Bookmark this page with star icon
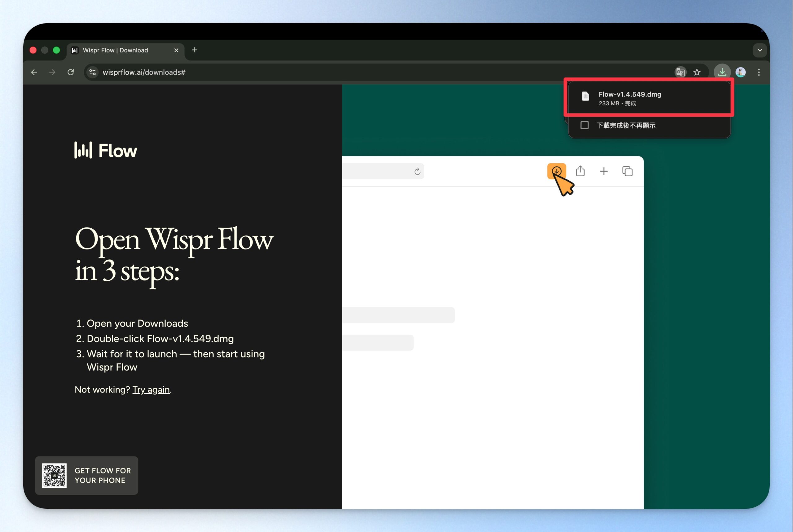Viewport: 793px width, 532px height. (697, 72)
